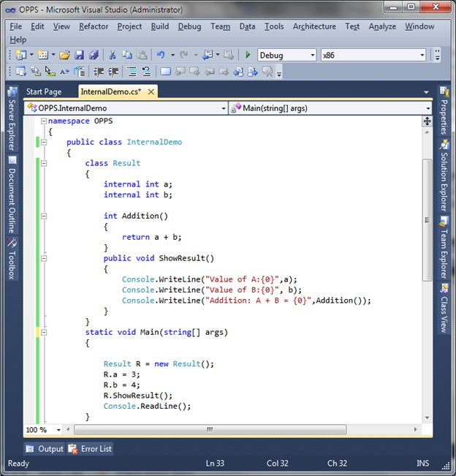Open the x86 platform dropdown
Viewport: 456px width, 476px height.
(422, 56)
